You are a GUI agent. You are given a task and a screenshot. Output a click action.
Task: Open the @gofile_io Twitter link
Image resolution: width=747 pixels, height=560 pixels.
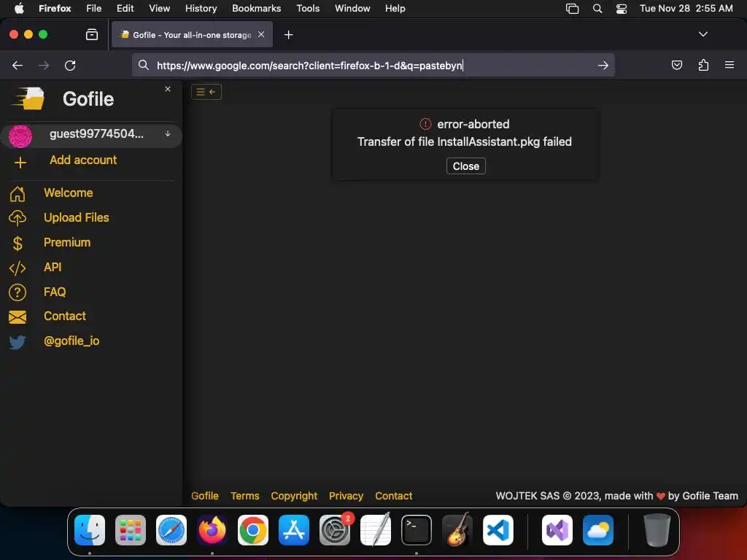point(71,341)
